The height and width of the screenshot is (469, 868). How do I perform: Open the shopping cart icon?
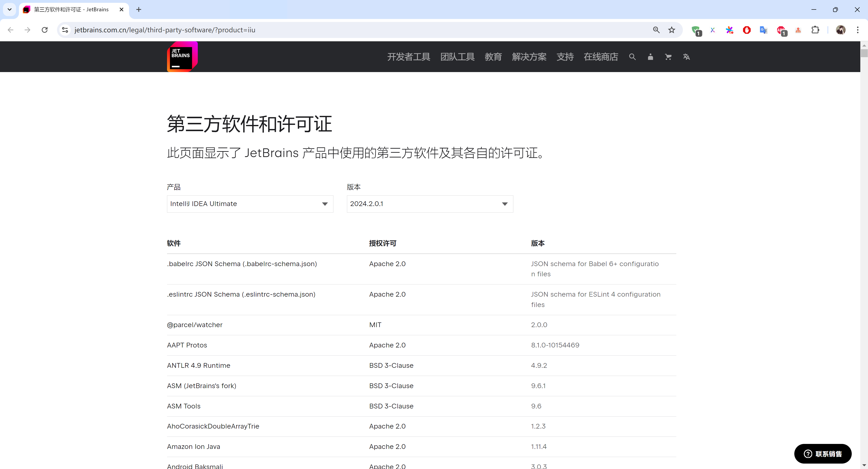click(668, 57)
